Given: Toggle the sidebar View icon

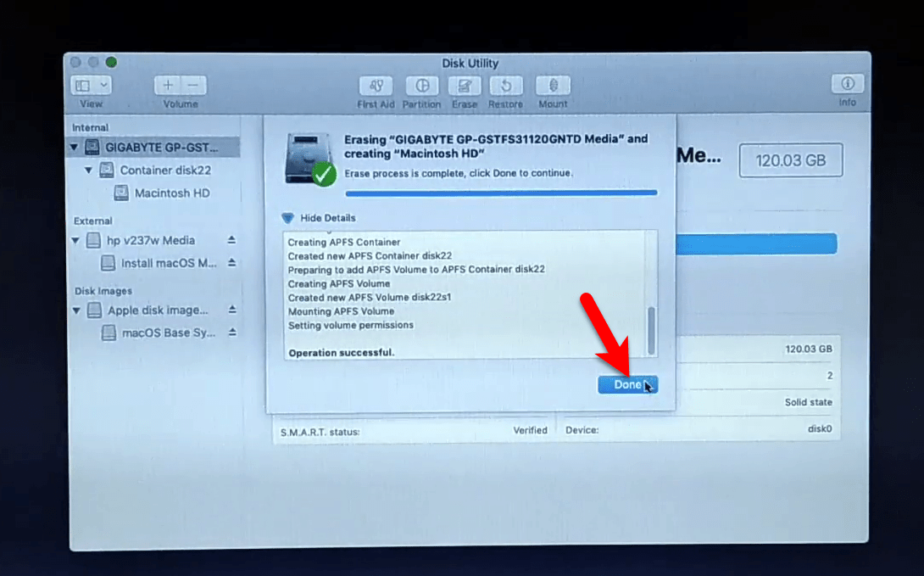Looking at the screenshot, I should pyautogui.click(x=83, y=86).
